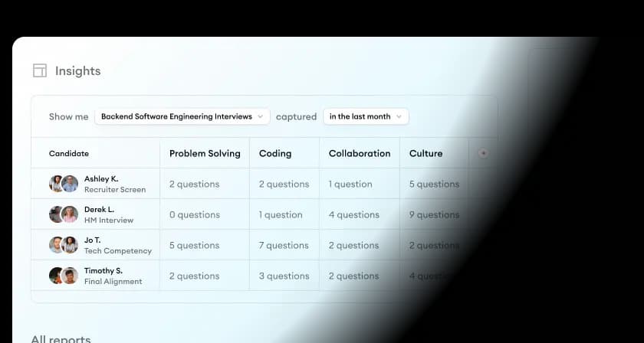Screen dimensions: 644x343
Task: Open Ashley K.'s 2 Problem Solving questions
Action: (x=194, y=184)
